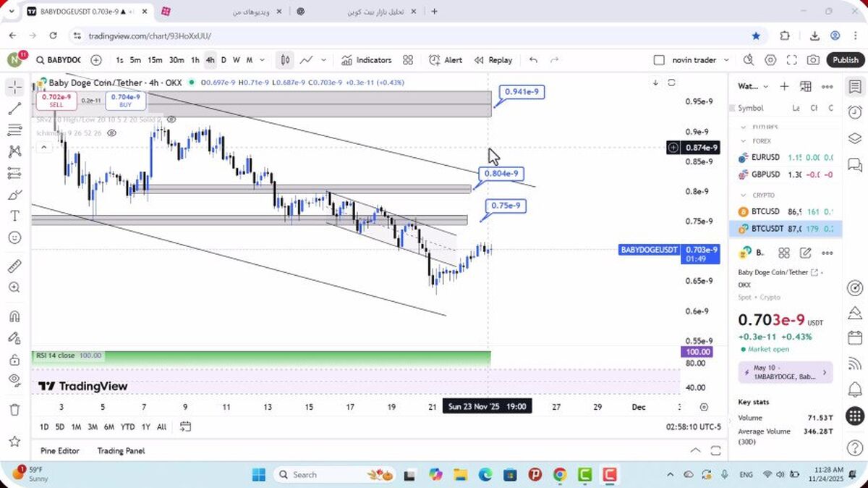Collapse the bottom panel chevron

point(695,450)
